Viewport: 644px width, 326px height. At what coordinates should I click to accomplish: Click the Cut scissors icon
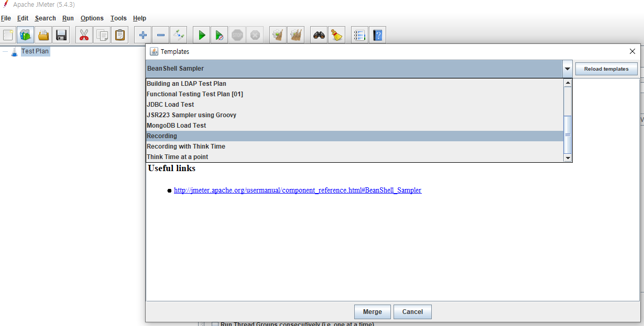click(x=84, y=35)
